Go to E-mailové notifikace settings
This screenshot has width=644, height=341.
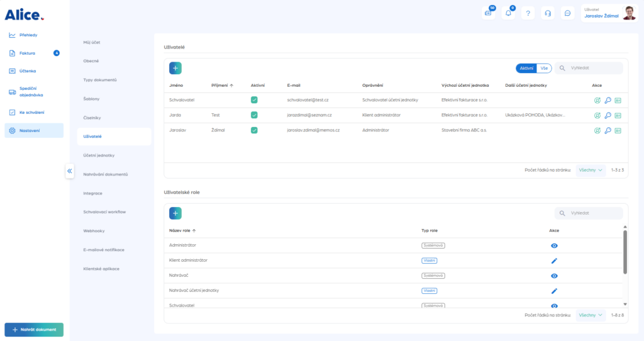[104, 250]
